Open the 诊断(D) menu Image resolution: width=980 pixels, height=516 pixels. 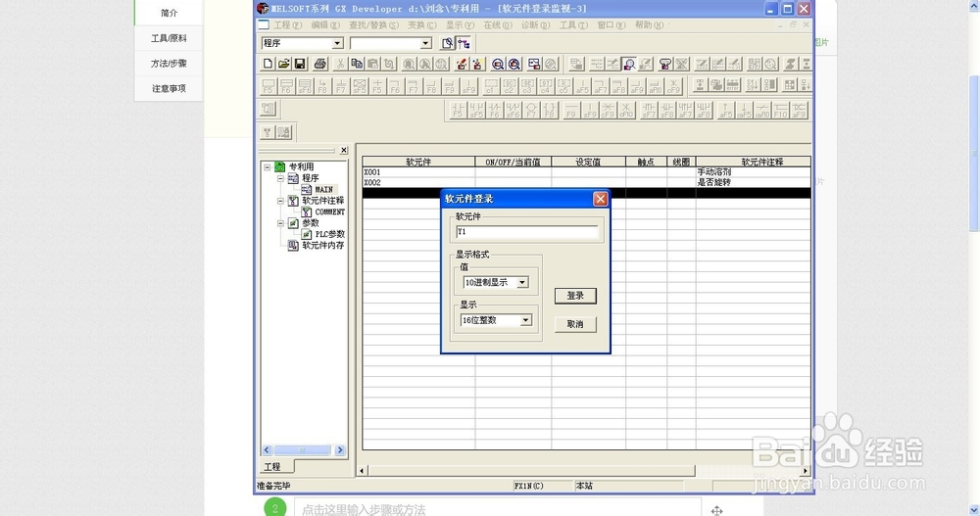[535, 25]
